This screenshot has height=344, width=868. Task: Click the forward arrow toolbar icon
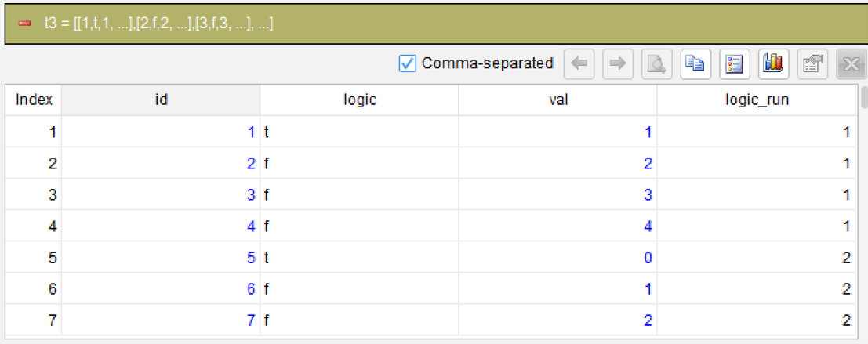[x=618, y=63]
